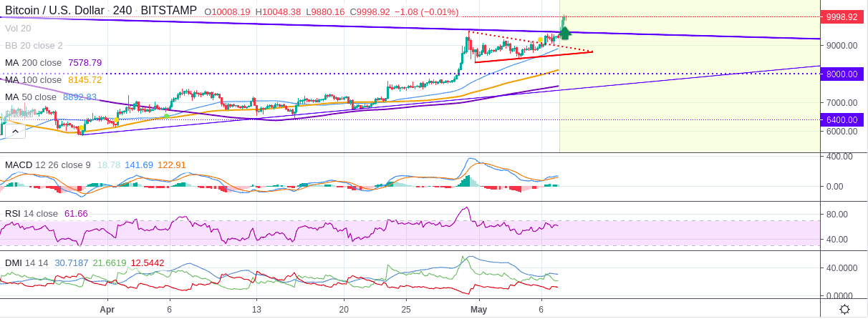Select the MA 50 close indicator
Image resolution: width=868 pixels, height=319 pixels.
click(30, 97)
